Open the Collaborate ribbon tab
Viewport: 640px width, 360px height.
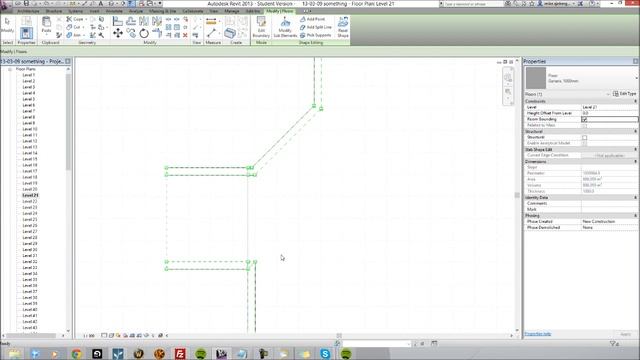click(x=193, y=11)
